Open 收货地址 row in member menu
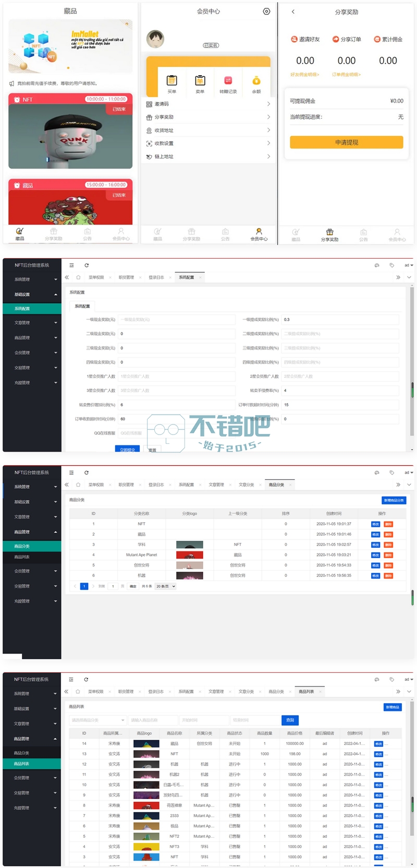The image size is (417, 868). (x=208, y=130)
